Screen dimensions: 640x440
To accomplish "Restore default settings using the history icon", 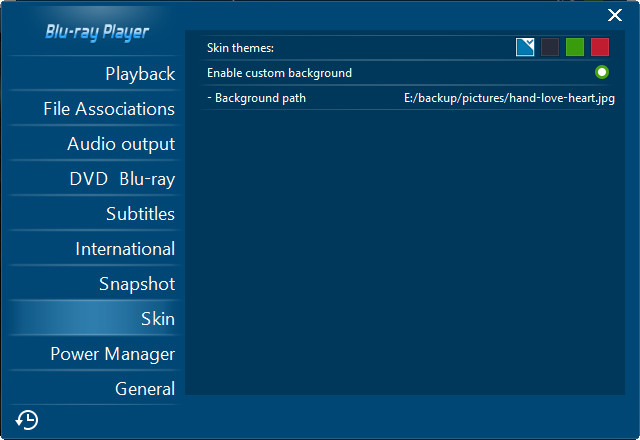I will click(x=27, y=420).
